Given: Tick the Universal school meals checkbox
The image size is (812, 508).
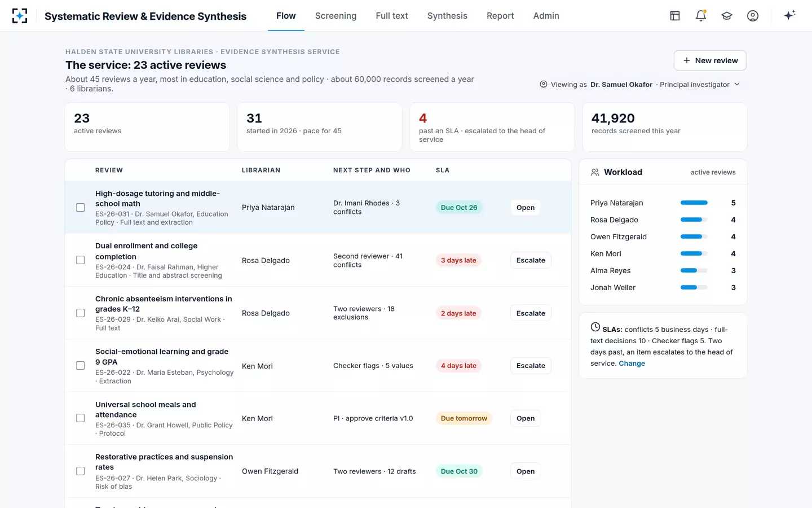Looking at the screenshot, I should tap(81, 418).
